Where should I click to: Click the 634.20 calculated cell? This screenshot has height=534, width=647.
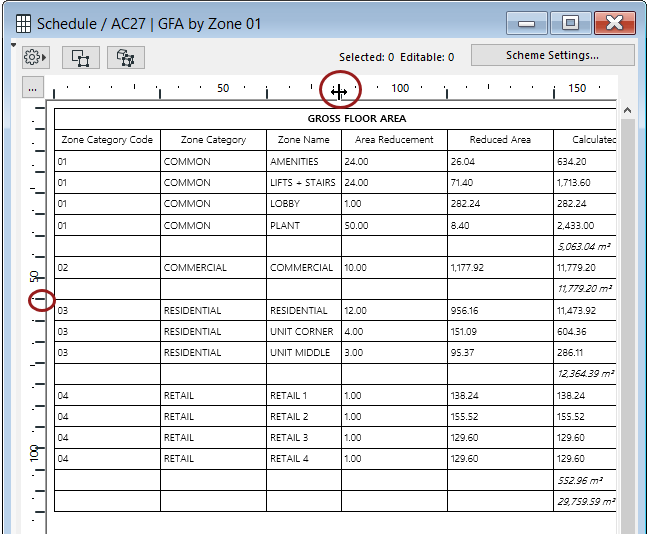coord(585,161)
